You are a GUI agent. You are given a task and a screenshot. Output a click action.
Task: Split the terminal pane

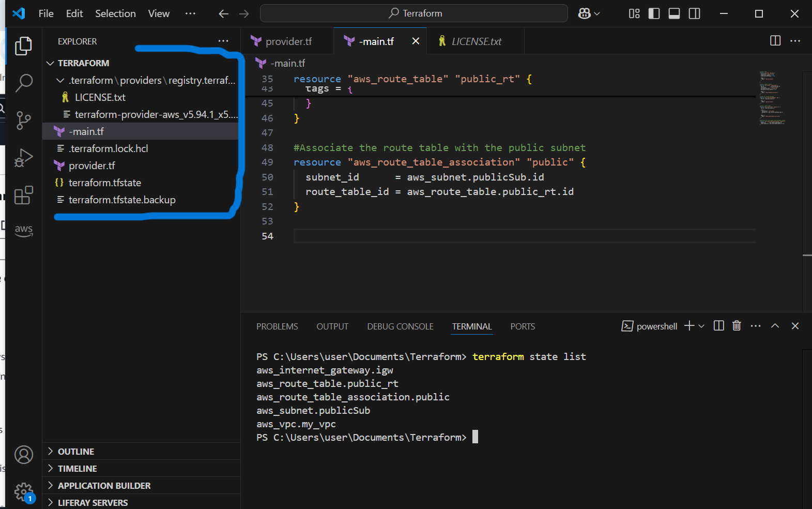[718, 326]
